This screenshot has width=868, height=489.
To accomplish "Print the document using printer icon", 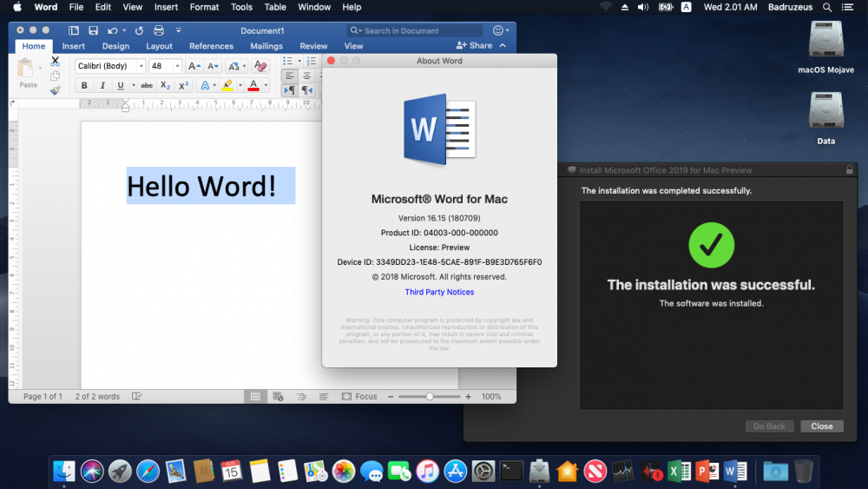I will [159, 30].
